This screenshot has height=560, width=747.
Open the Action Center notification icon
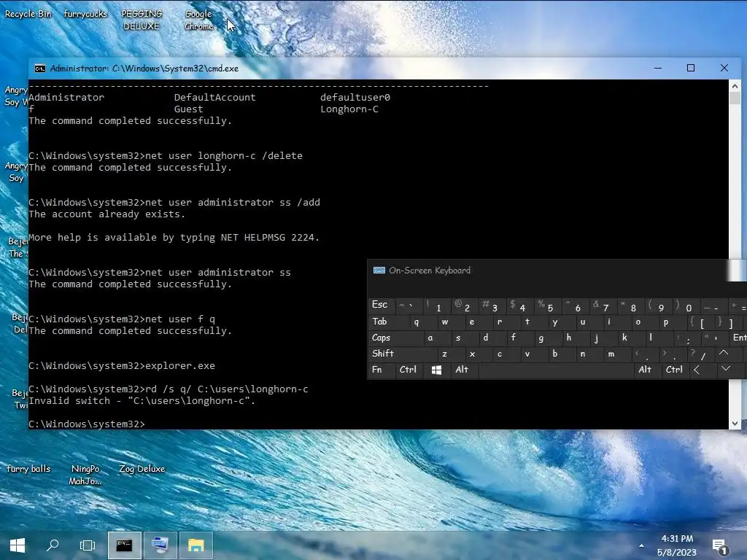click(x=720, y=547)
